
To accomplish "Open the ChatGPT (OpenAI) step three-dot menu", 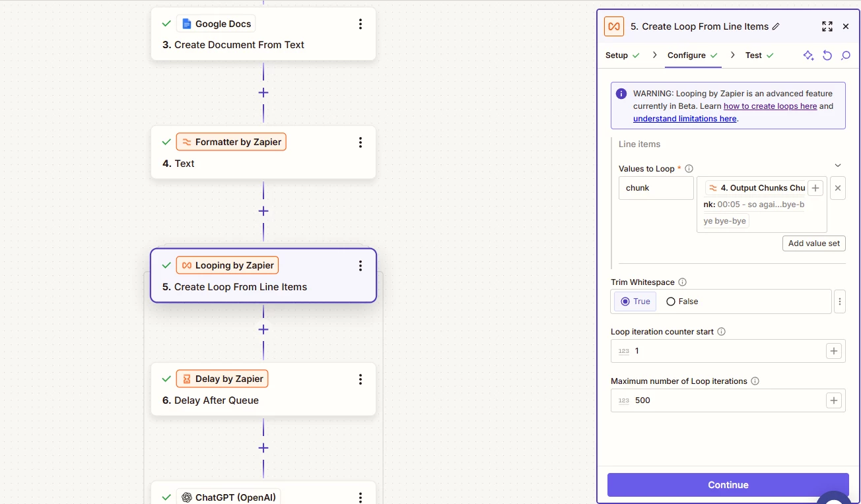I will 361,497.
